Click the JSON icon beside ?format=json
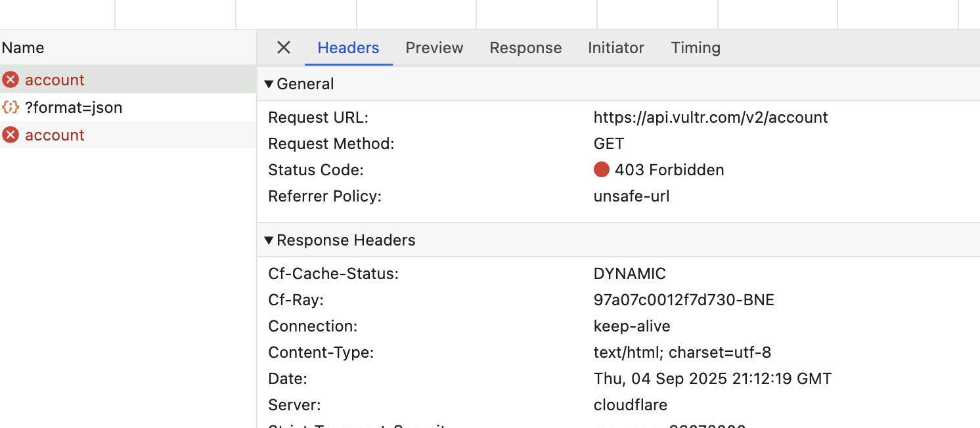 pyautogui.click(x=11, y=108)
